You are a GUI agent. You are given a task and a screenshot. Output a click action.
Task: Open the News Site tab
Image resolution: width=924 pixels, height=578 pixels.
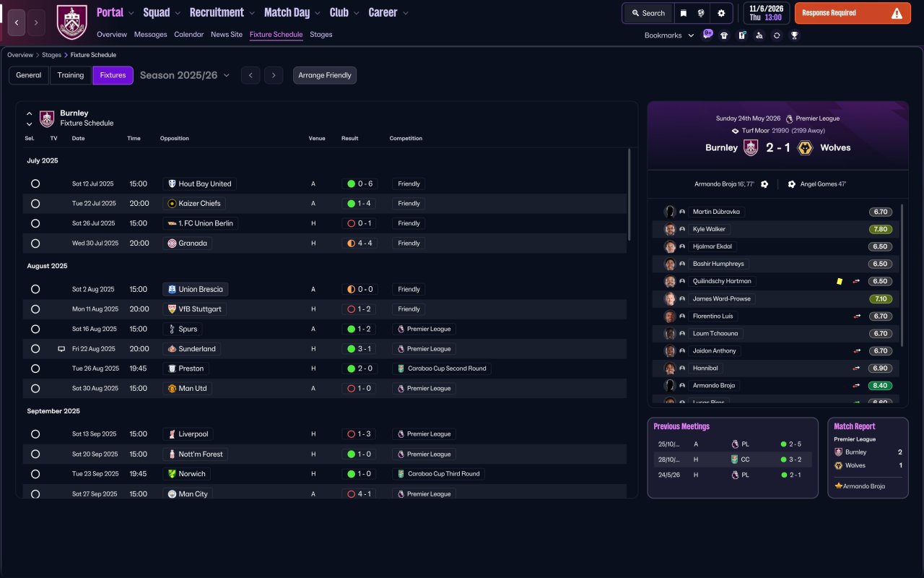[227, 35]
